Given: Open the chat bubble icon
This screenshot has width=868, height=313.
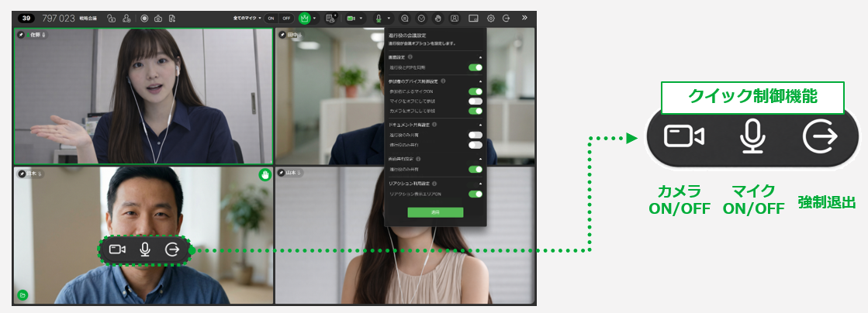Looking at the screenshot, I should [x=405, y=19].
